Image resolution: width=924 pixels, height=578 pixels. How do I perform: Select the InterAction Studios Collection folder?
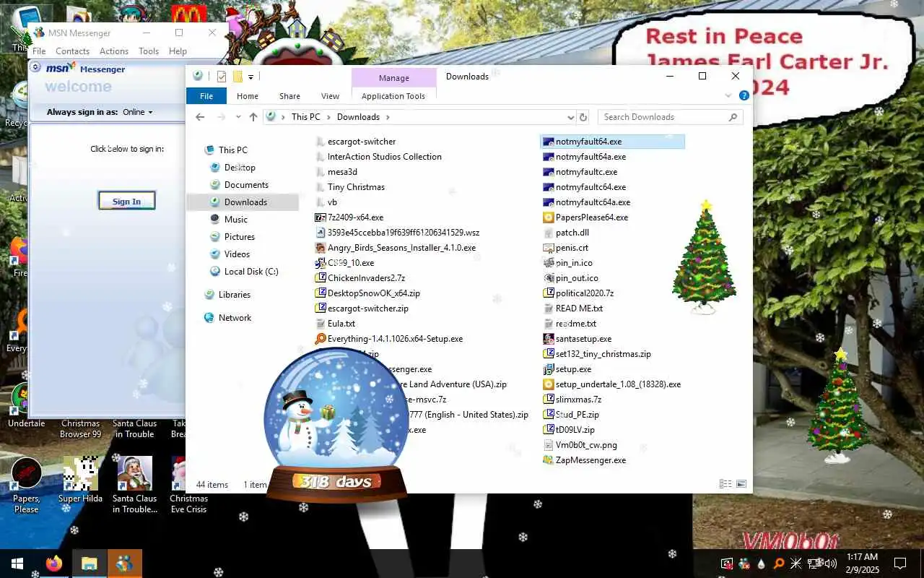coord(385,157)
